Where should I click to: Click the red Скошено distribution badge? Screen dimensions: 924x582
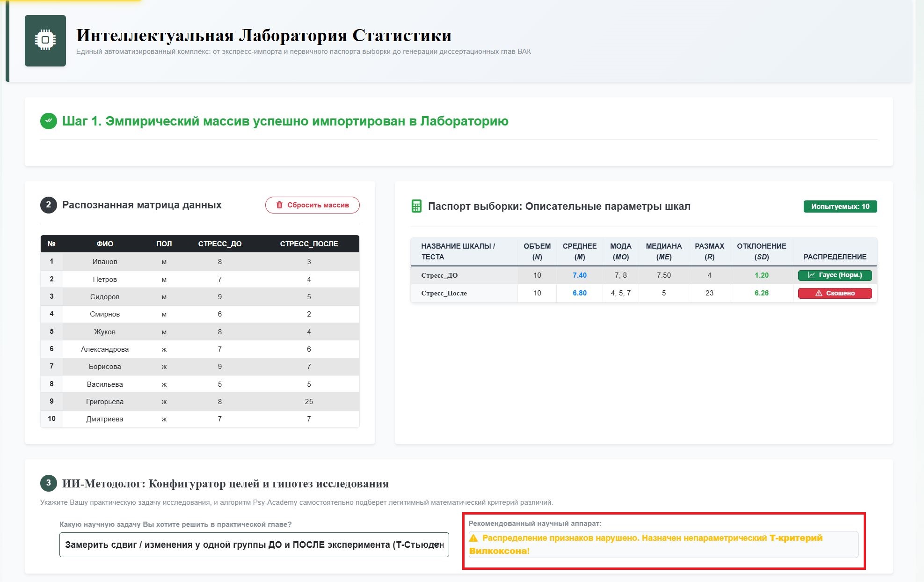835,294
